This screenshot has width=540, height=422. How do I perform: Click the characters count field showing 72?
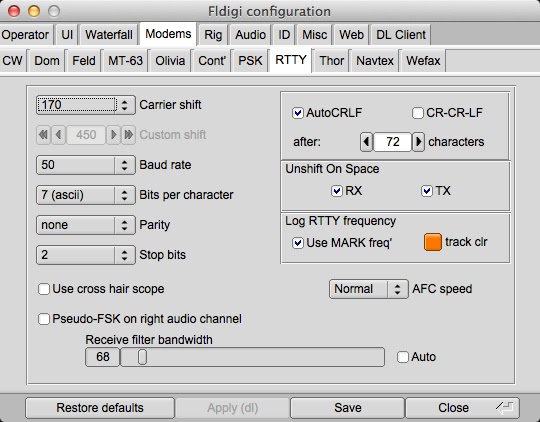(x=393, y=142)
